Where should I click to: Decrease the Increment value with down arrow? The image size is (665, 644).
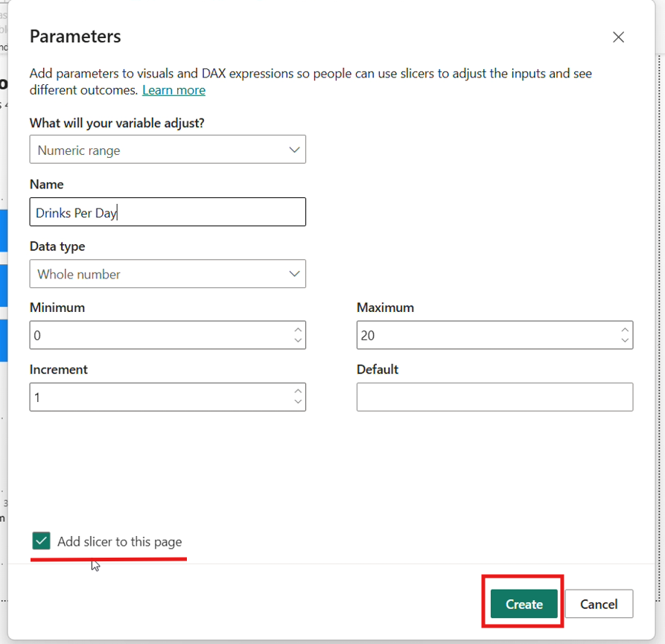tap(298, 403)
